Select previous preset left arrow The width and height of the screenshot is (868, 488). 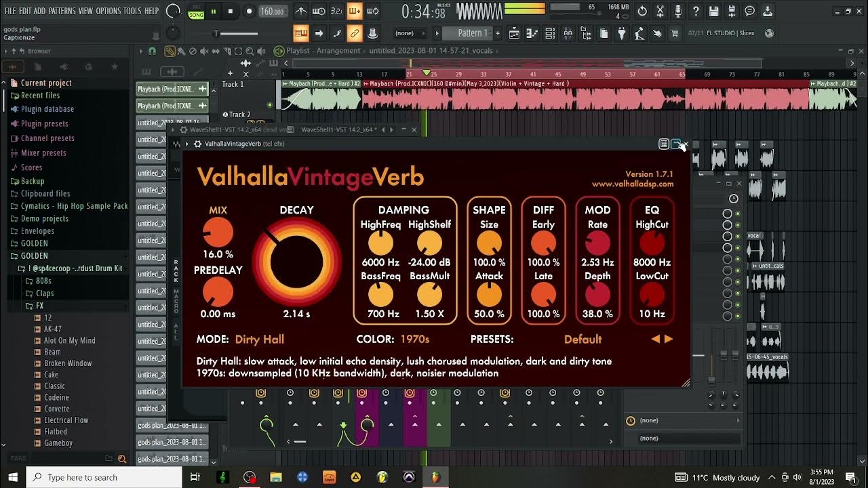[x=656, y=339]
